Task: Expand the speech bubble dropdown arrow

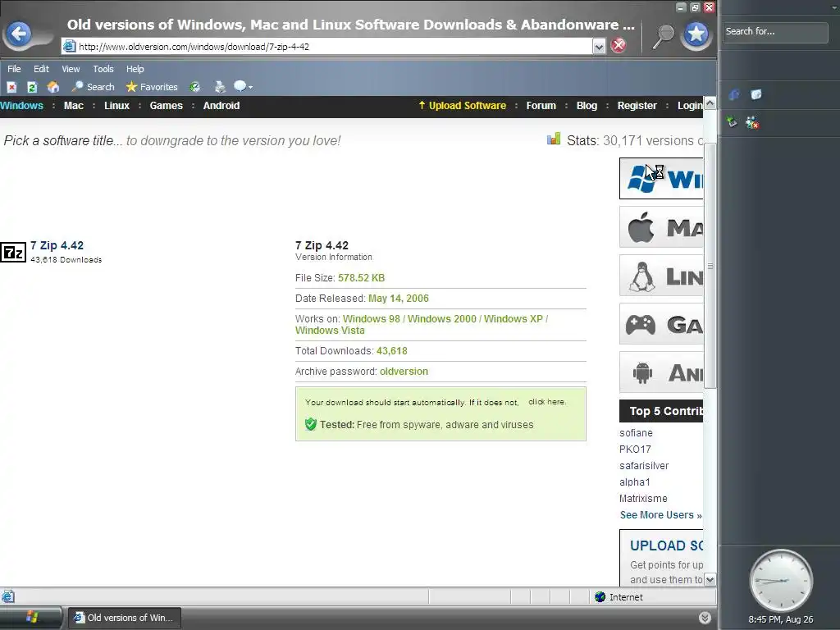Action: pyautogui.click(x=250, y=87)
